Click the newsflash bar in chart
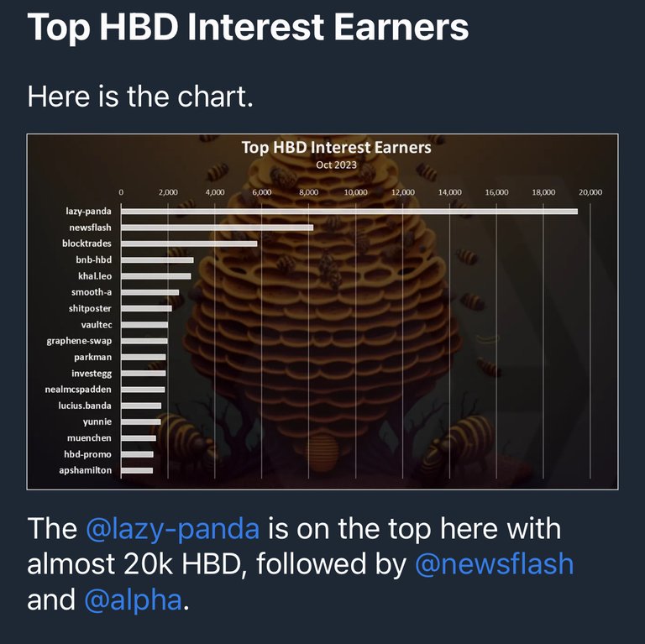645x644 pixels. click(218, 228)
